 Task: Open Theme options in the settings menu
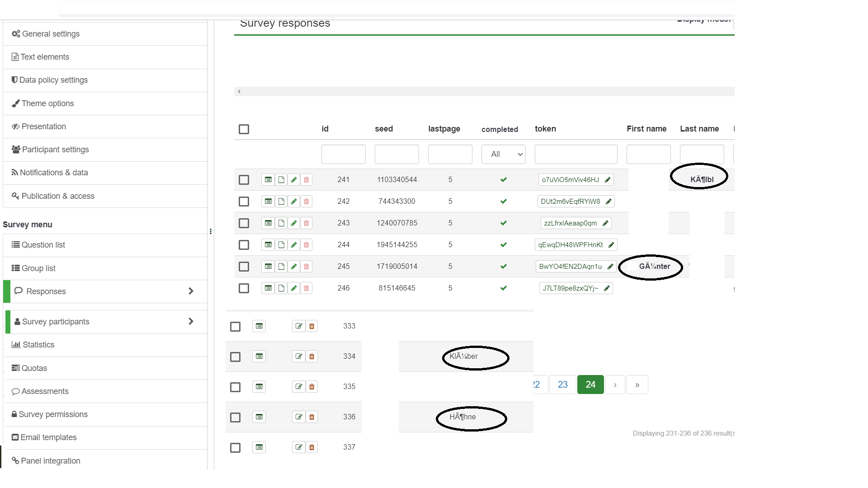47,103
